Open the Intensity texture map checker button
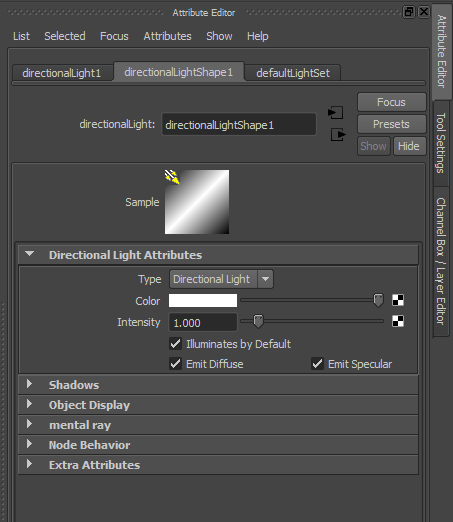Screen dimensions: 453x522 pos(398,321)
